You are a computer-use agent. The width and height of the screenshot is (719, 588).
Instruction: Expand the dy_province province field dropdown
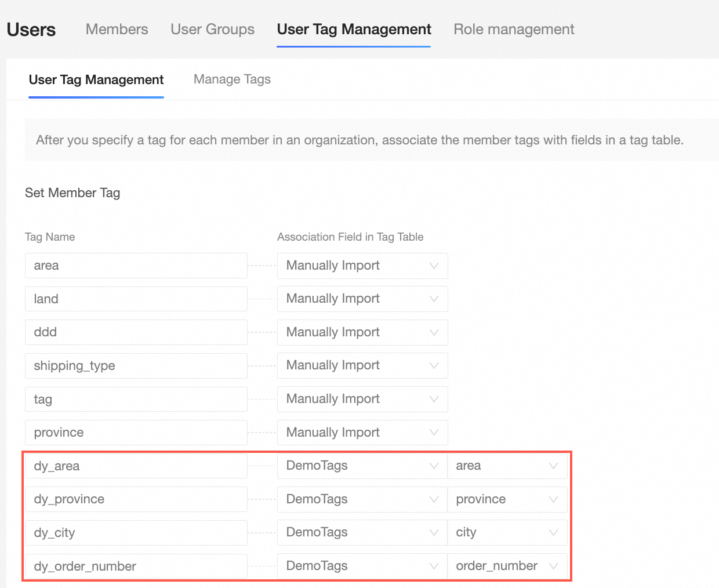coord(507,499)
